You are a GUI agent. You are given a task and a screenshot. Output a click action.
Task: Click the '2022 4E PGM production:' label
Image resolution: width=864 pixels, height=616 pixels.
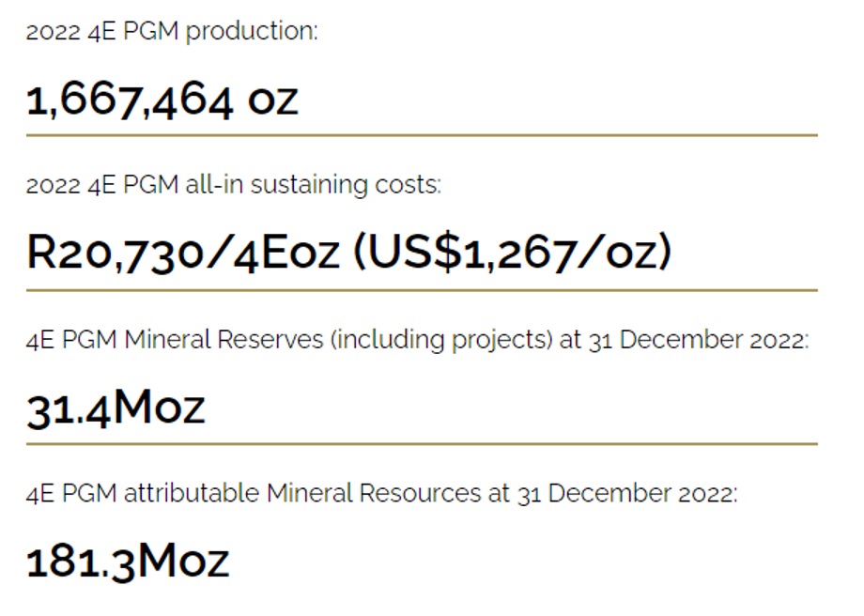172,31
